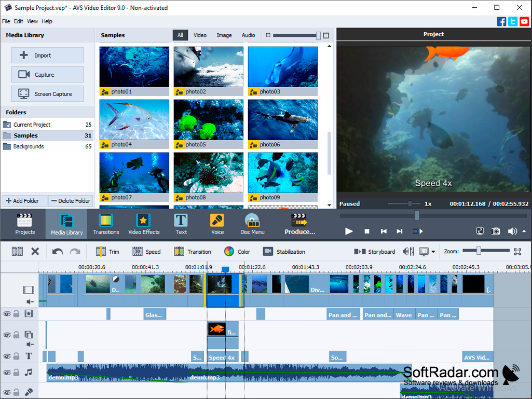Open the Media Library section
Screen dimensions: 532x399
pos(66,224)
